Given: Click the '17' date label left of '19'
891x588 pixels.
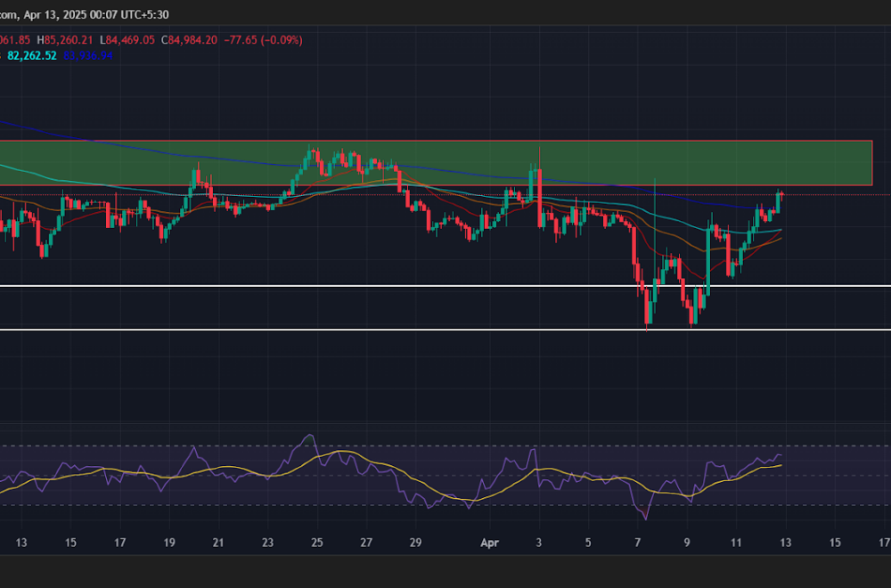Looking at the screenshot, I should click(x=120, y=543).
